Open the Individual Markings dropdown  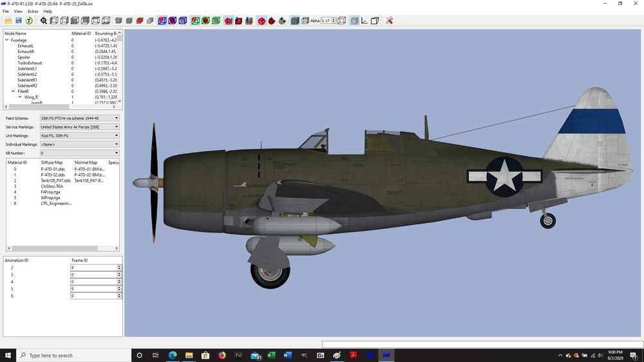pos(79,144)
